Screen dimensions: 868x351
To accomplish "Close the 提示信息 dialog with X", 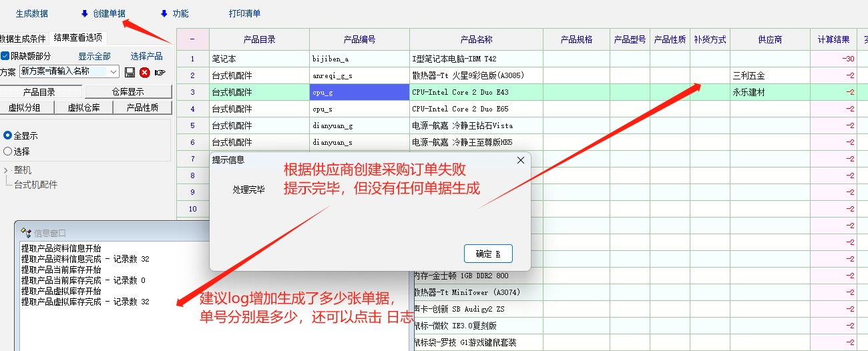I will pos(521,160).
